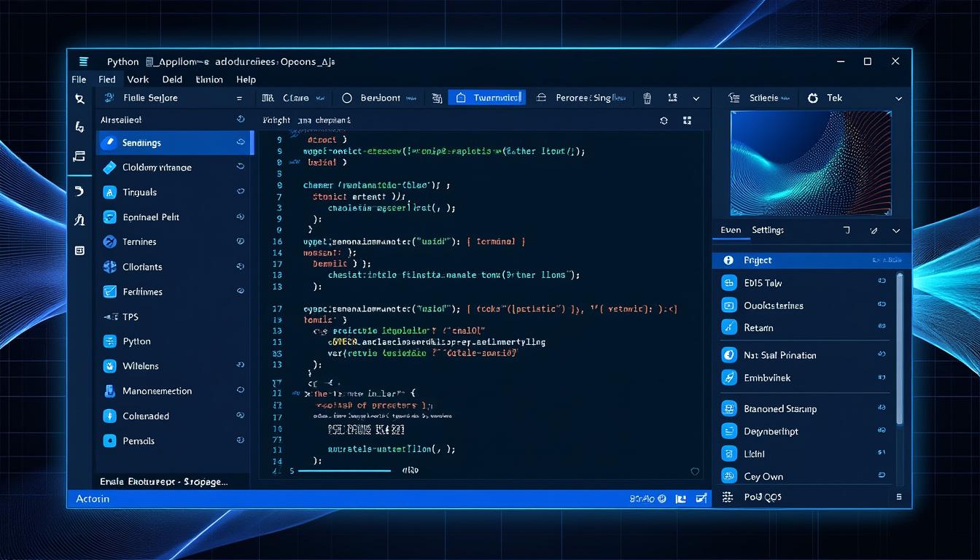The image size is (980, 560).
Task: Open the TPS item in the sidebar
Action: pyautogui.click(x=132, y=316)
